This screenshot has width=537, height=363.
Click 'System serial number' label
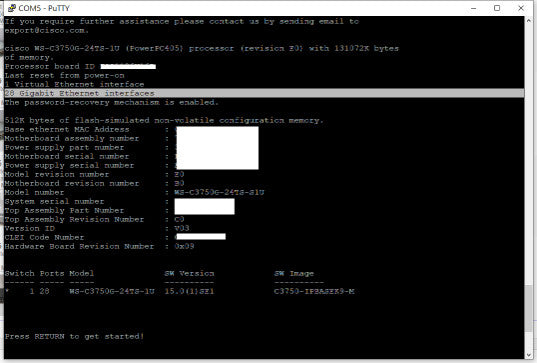[54, 201]
